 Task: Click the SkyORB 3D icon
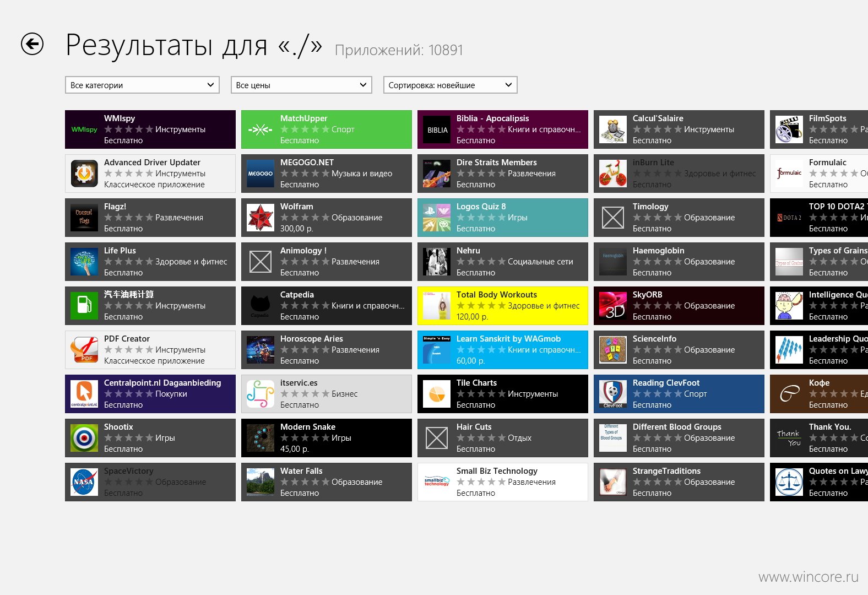pyautogui.click(x=613, y=306)
